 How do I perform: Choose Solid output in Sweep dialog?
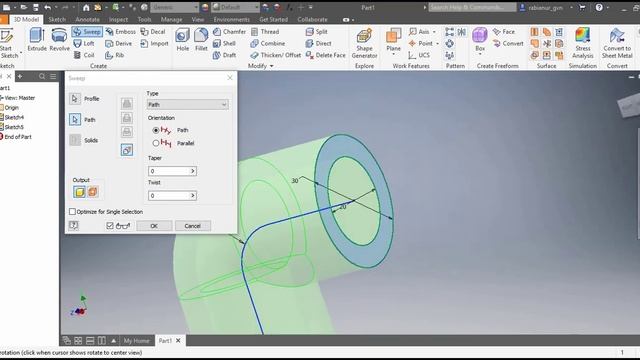80,191
